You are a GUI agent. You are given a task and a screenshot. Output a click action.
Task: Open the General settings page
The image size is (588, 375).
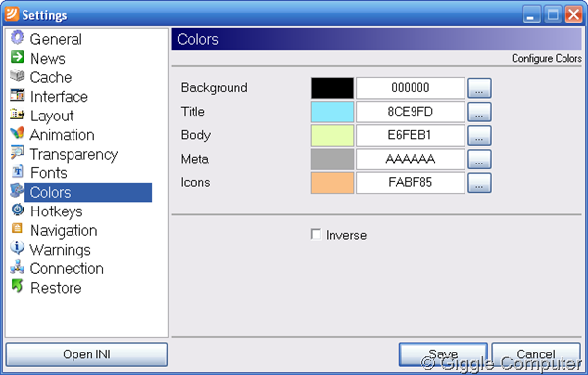(x=56, y=39)
